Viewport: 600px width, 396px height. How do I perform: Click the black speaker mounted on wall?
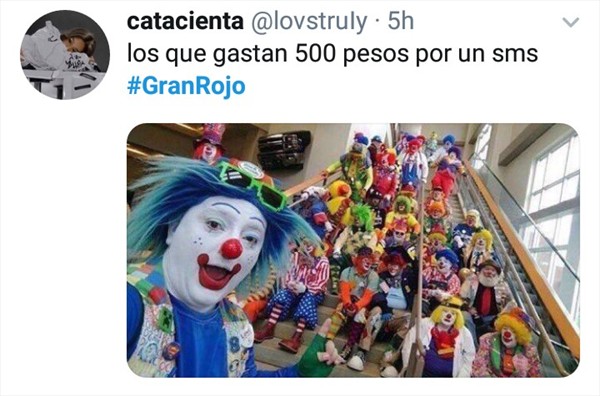pyautogui.click(x=284, y=150)
